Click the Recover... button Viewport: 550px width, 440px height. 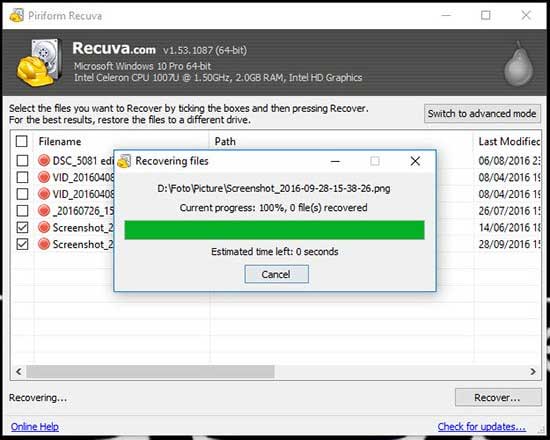[x=498, y=398]
